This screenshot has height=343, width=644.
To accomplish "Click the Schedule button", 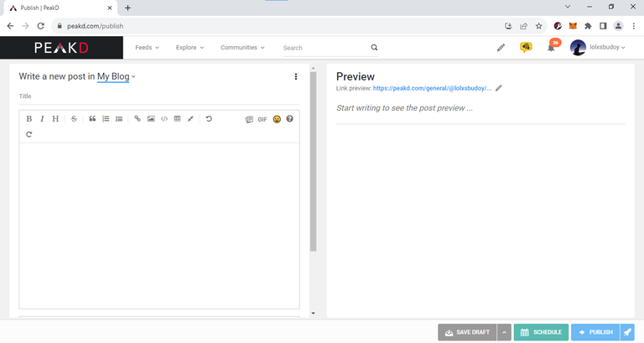I will point(541,332).
